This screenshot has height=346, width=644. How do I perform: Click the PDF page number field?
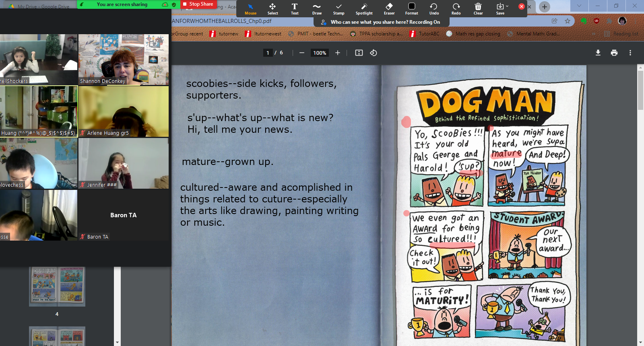point(268,53)
